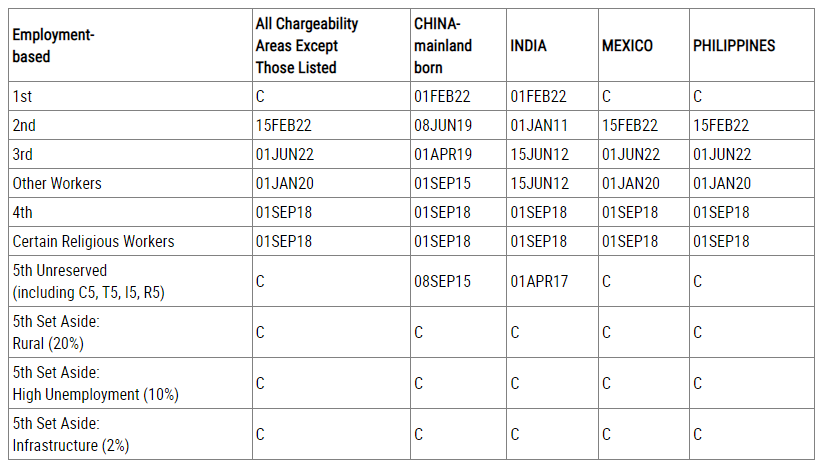822x470 pixels.
Task: Select the 08SEP15 date cell
Action: [442, 282]
